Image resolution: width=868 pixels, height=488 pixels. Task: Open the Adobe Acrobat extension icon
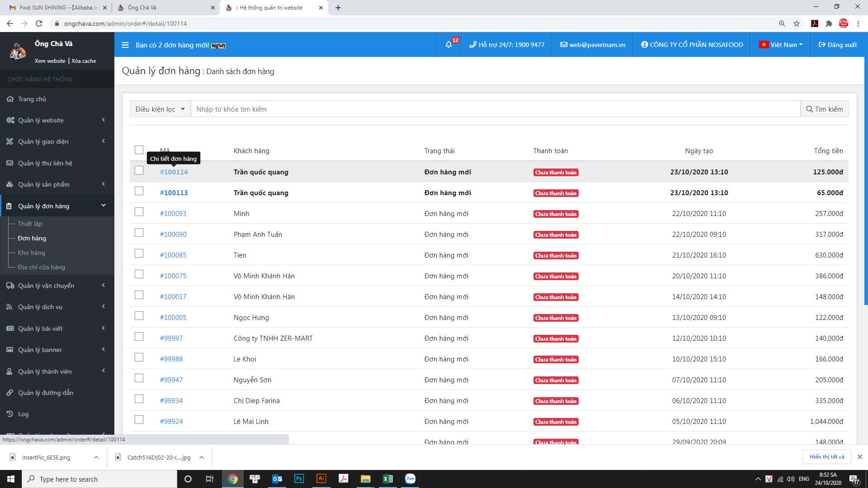(814, 23)
